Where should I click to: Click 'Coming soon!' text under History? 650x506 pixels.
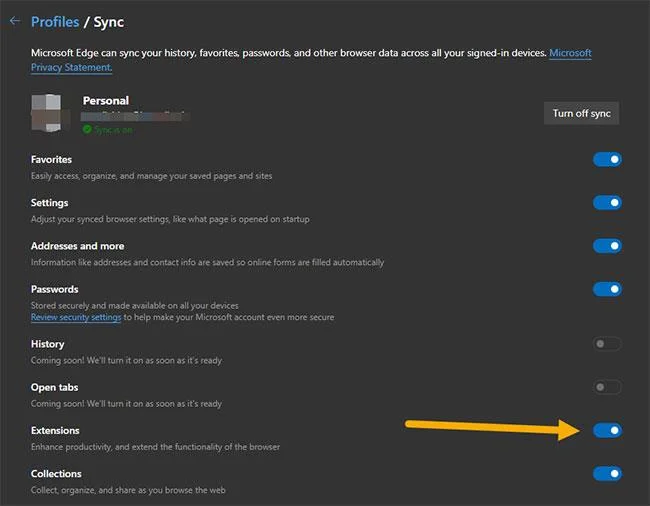tap(126, 361)
